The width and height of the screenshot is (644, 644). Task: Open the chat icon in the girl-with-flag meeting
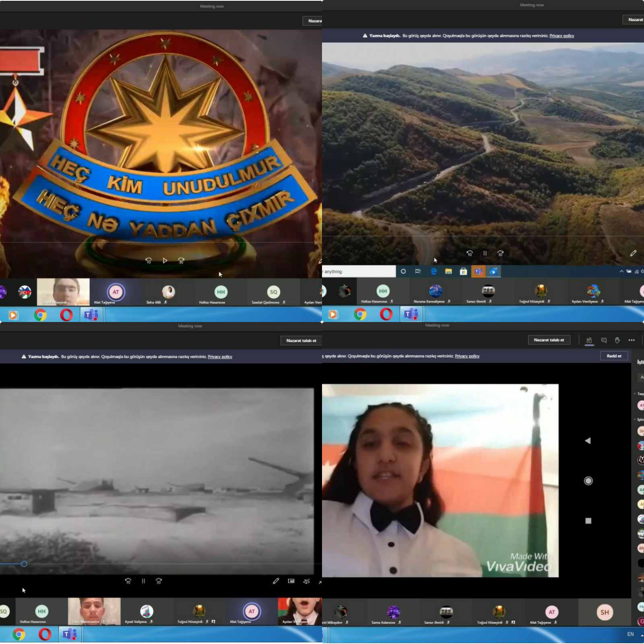604,340
